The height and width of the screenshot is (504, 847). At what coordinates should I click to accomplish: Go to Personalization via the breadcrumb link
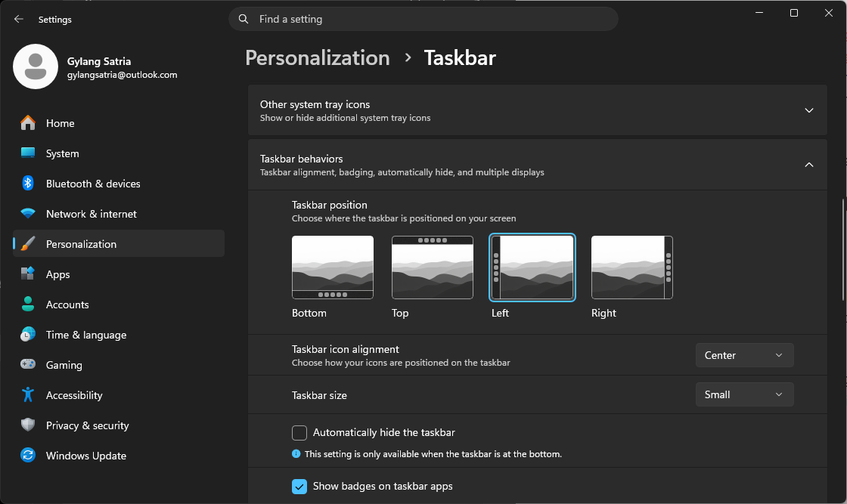[318, 57]
